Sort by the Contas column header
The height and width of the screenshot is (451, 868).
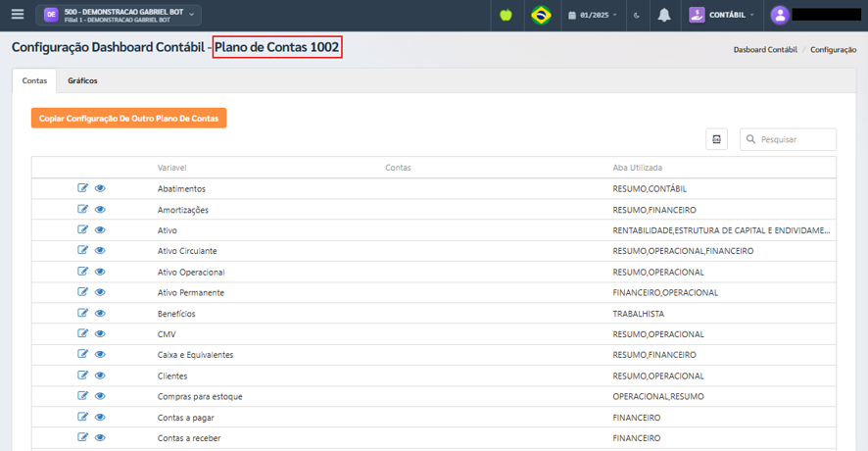pos(398,168)
